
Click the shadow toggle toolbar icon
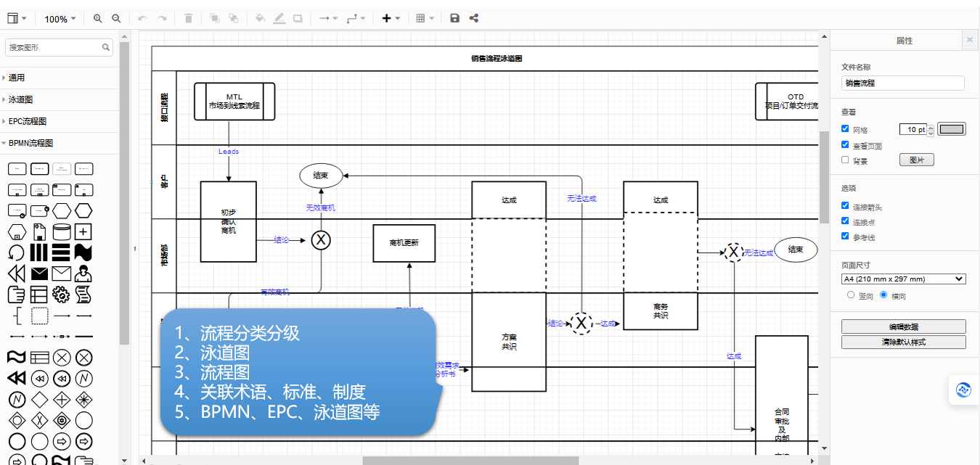click(298, 19)
